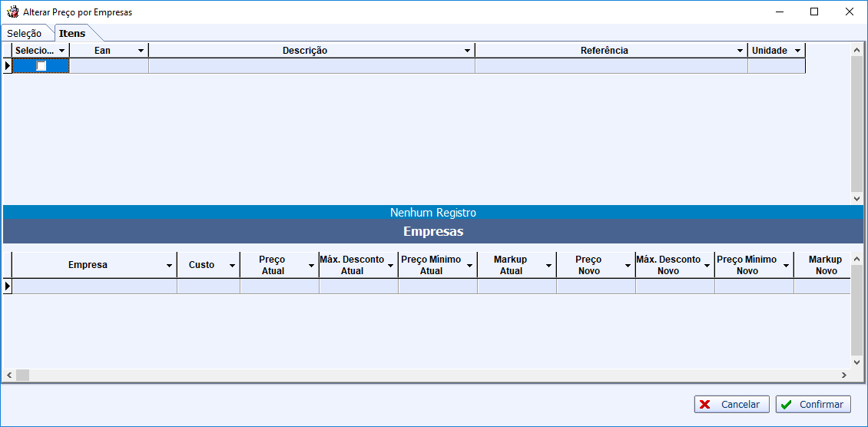868x427 pixels.
Task: Expand the Empresa column dropdown arrow
Action: coord(169,266)
